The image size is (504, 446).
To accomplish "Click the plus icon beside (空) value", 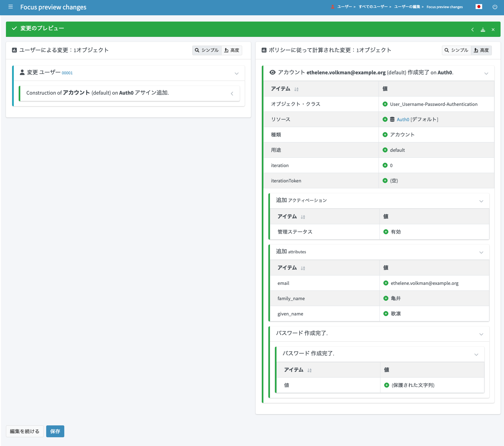I will [x=385, y=181].
